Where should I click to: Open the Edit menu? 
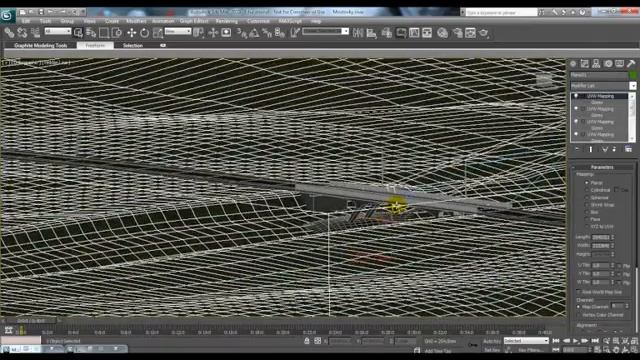click(26, 21)
